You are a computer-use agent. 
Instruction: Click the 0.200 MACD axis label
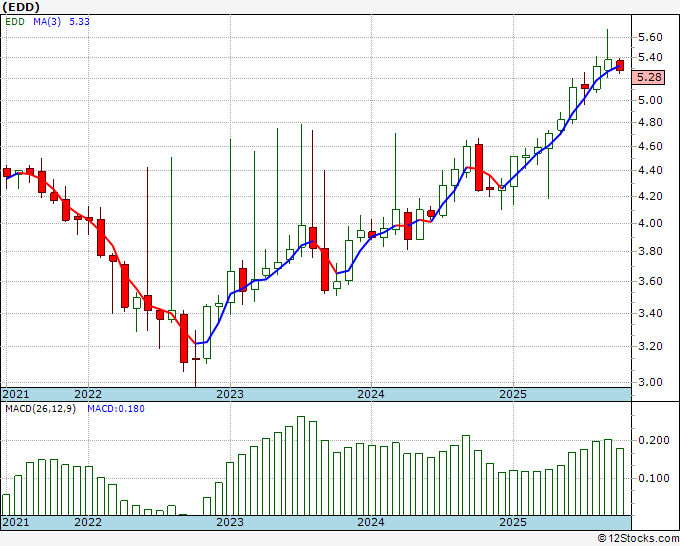click(652, 440)
